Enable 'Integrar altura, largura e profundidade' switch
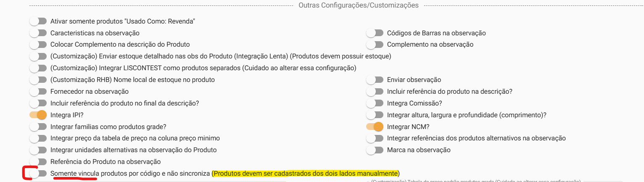 click(375, 115)
